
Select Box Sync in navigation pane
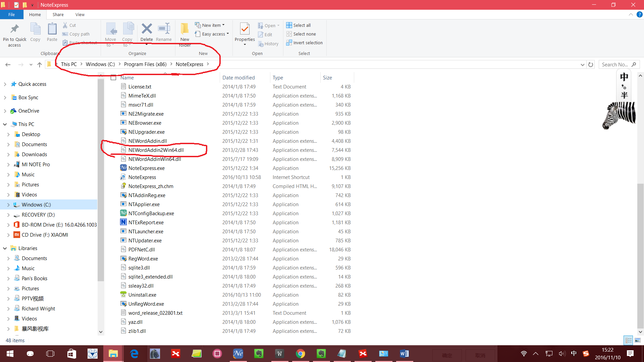[28, 97]
